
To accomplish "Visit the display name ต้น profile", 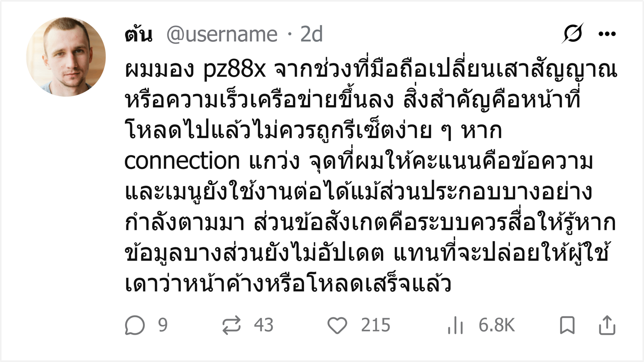I will coord(138,34).
